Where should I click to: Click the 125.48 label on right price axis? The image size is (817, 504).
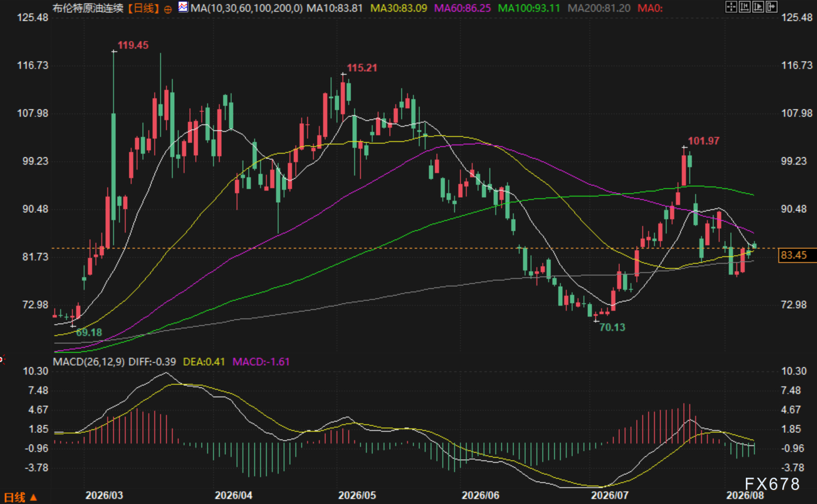point(797,17)
